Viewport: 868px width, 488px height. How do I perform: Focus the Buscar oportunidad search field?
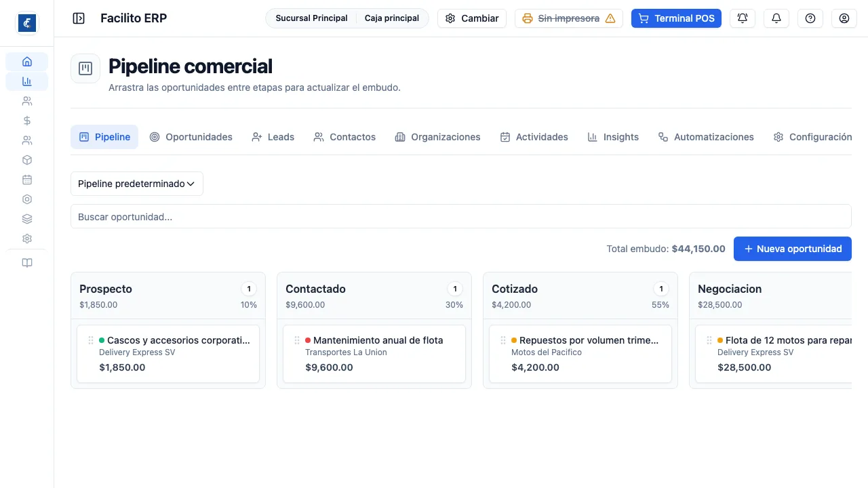[461, 217]
